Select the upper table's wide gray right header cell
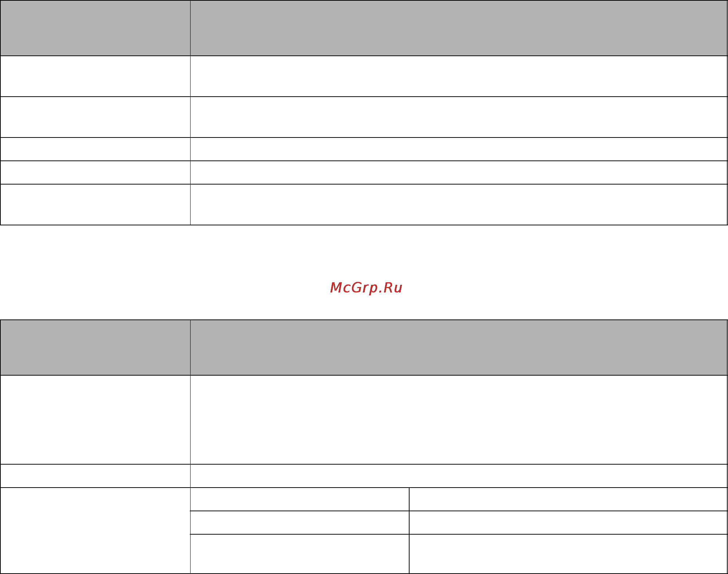The width and height of the screenshot is (728, 574). 459,28
